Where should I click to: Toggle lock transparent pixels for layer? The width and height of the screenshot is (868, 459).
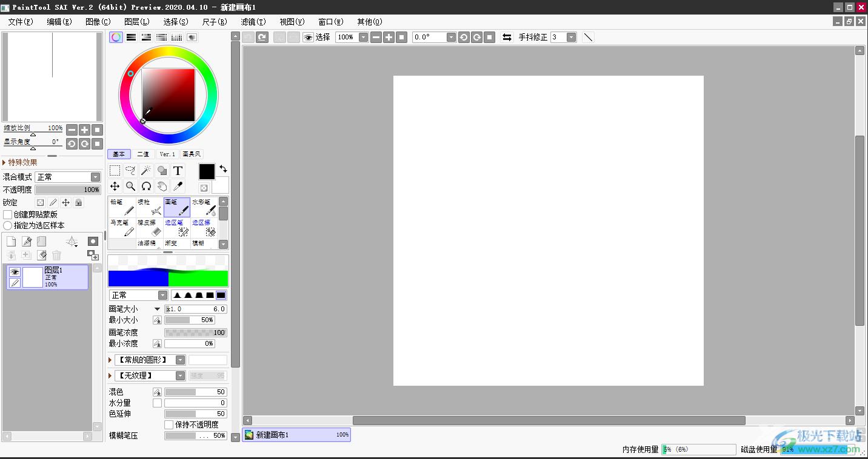(40, 202)
